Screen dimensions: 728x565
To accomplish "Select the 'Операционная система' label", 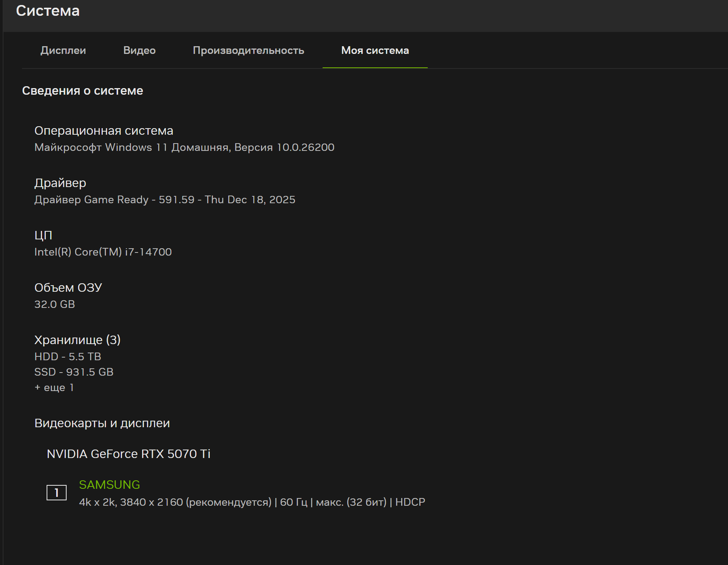I will point(104,131).
